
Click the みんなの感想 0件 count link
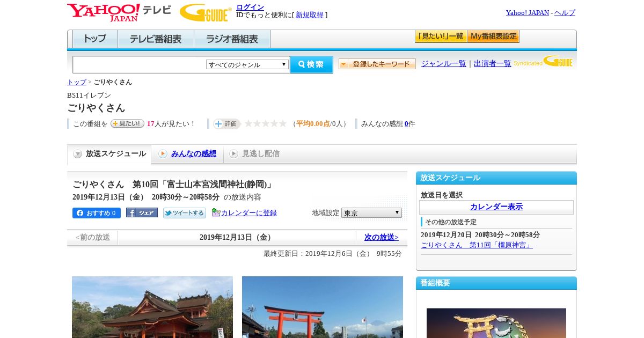pos(407,124)
